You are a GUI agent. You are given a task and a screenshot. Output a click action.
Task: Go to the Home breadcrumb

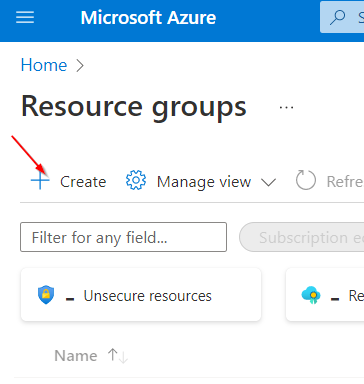click(44, 65)
